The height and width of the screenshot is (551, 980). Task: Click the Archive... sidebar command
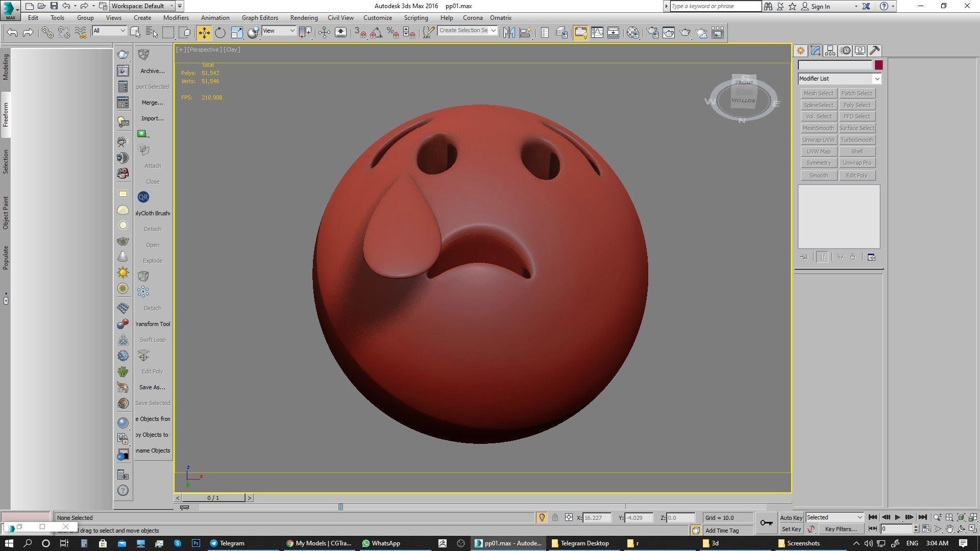click(153, 71)
